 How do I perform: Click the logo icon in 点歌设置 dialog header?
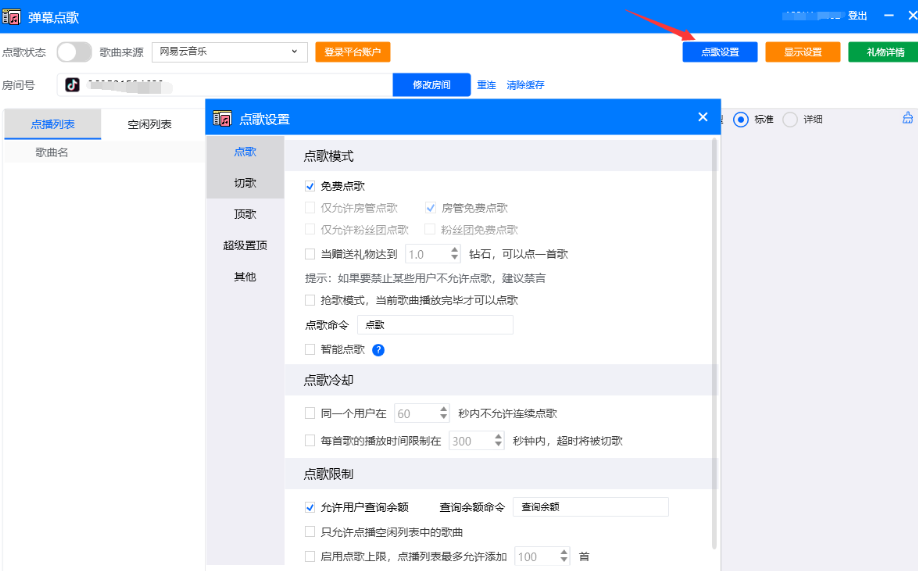coord(222,119)
